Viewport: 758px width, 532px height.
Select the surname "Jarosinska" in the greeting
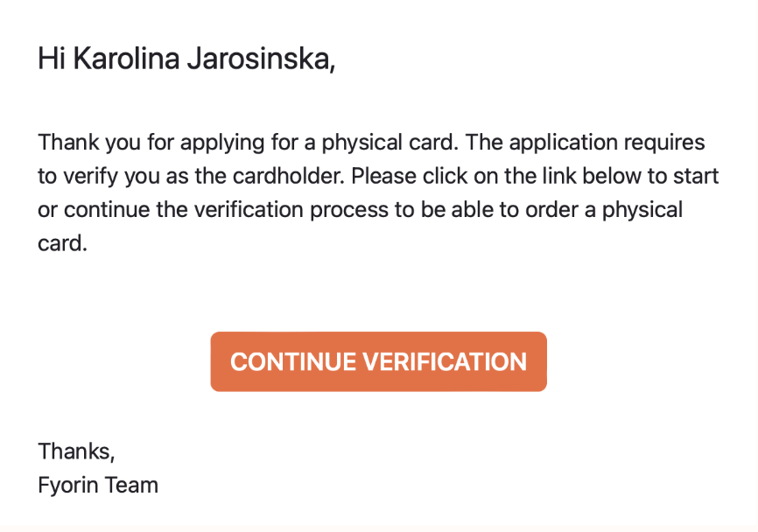260,59
